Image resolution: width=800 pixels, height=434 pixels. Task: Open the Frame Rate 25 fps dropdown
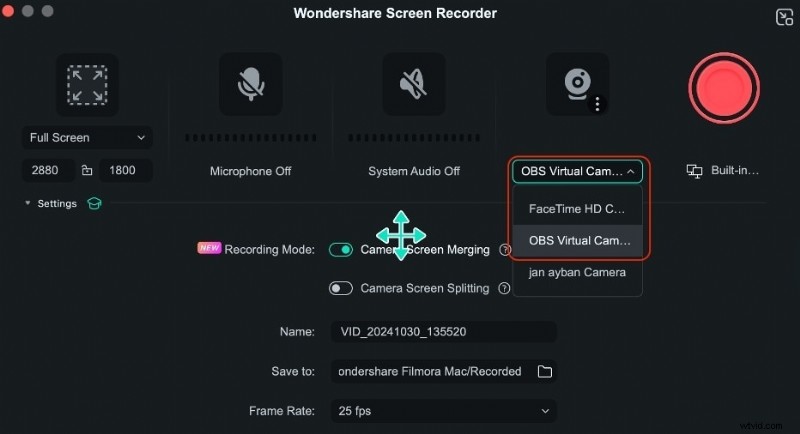[x=443, y=410]
